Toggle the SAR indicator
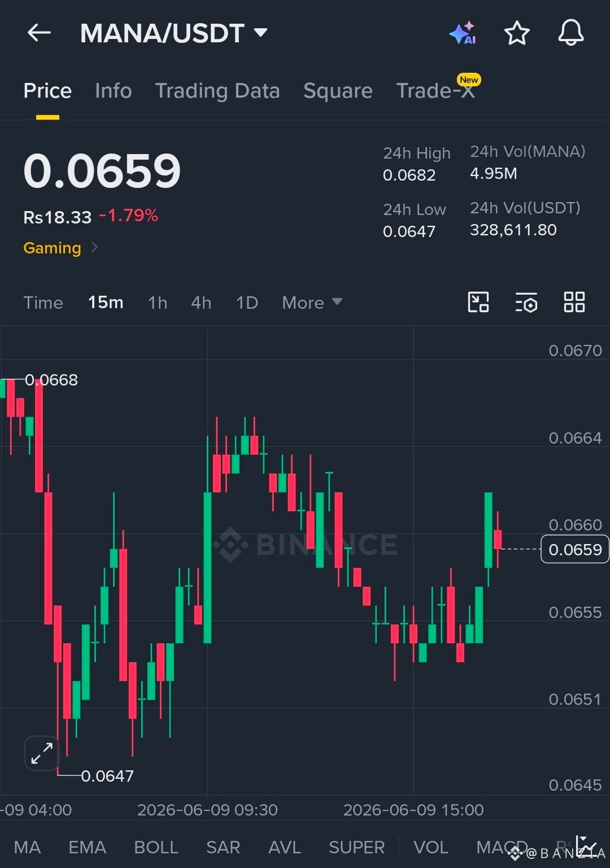This screenshot has height=868, width=610. coord(223,847)
